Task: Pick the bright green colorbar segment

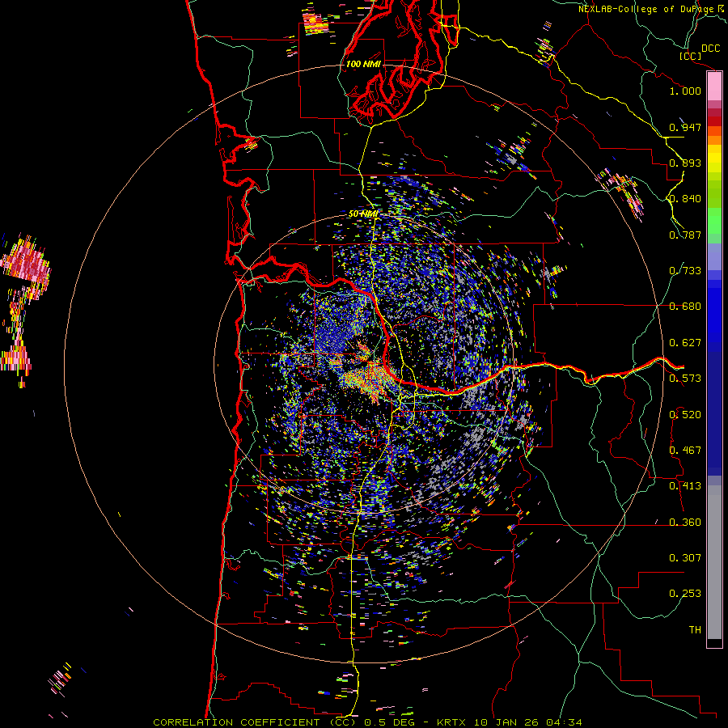Action: point(714,221)
